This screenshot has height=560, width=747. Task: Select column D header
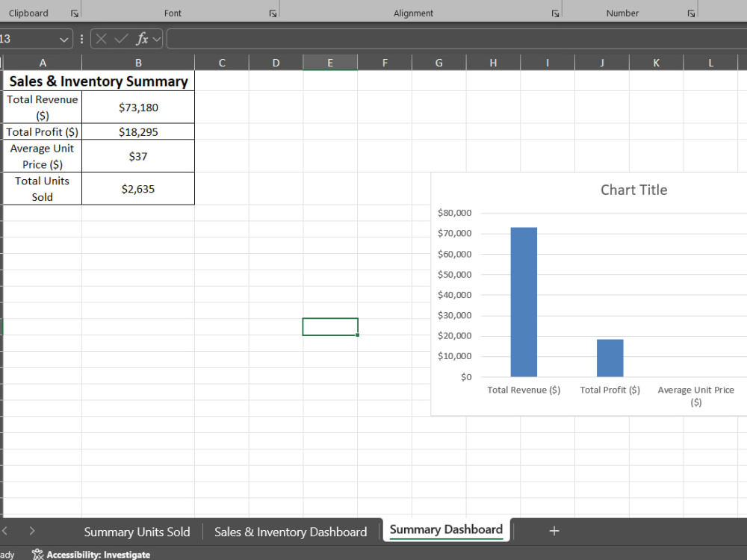276,63
